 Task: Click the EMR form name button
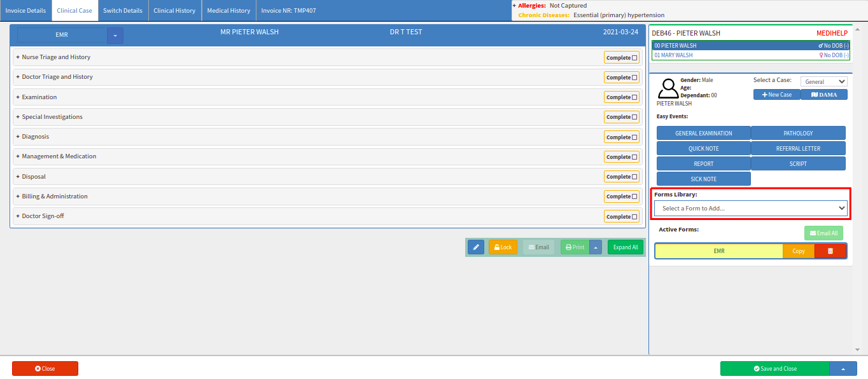pos(62,36)
